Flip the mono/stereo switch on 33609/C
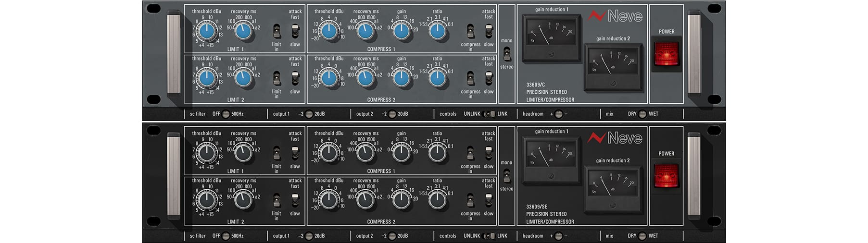Screen dimensions: 868x243 coord(507,54)
